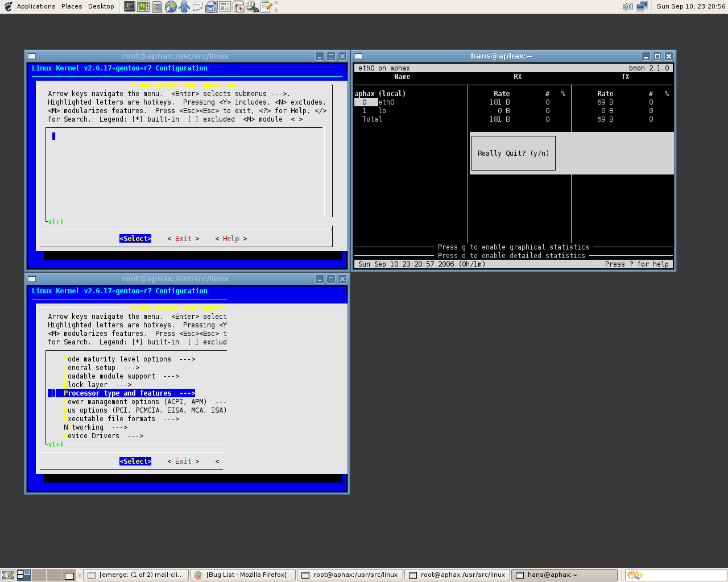Image resolution: width=728 pixels, height=582 pixels.
Task: Click <Select> in lower kernel config window
Action: [x=135, y=462]
